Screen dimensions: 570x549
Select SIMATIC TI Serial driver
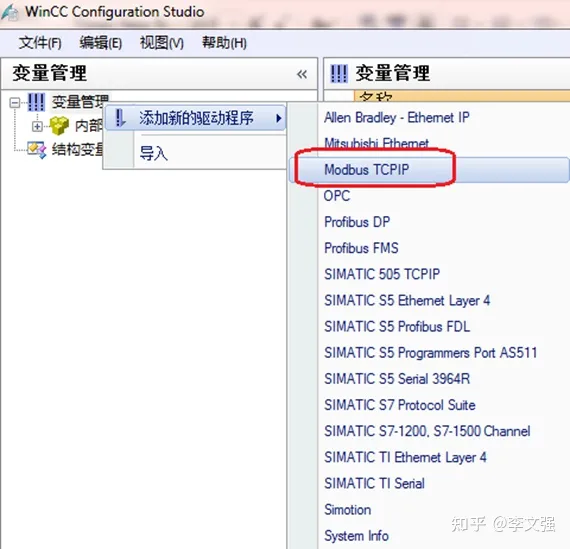[x=374, y=484]
